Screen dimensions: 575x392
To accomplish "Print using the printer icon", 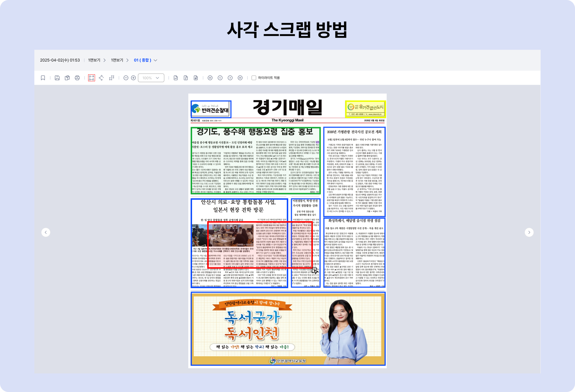I will [77, 78].
